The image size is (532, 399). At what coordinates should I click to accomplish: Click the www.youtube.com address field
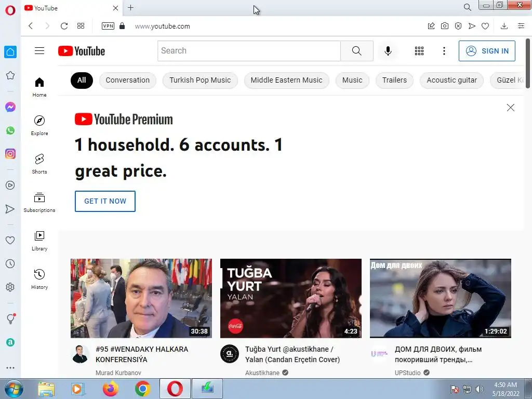click(163, 26)
